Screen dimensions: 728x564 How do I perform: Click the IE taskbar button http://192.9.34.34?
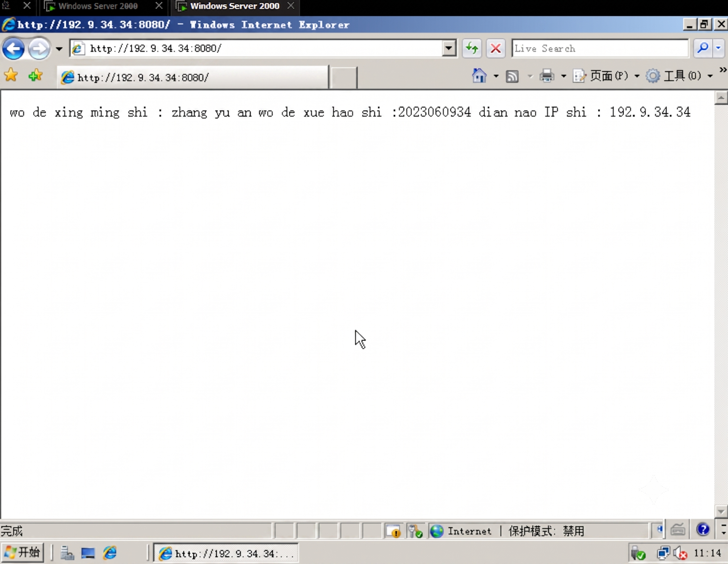[x=226, y=553]
